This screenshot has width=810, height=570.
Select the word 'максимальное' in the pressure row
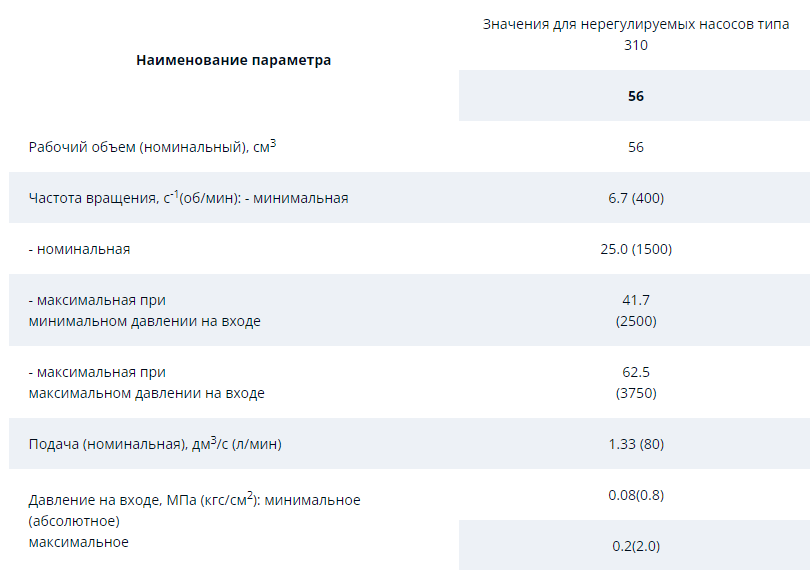(79, 542)
